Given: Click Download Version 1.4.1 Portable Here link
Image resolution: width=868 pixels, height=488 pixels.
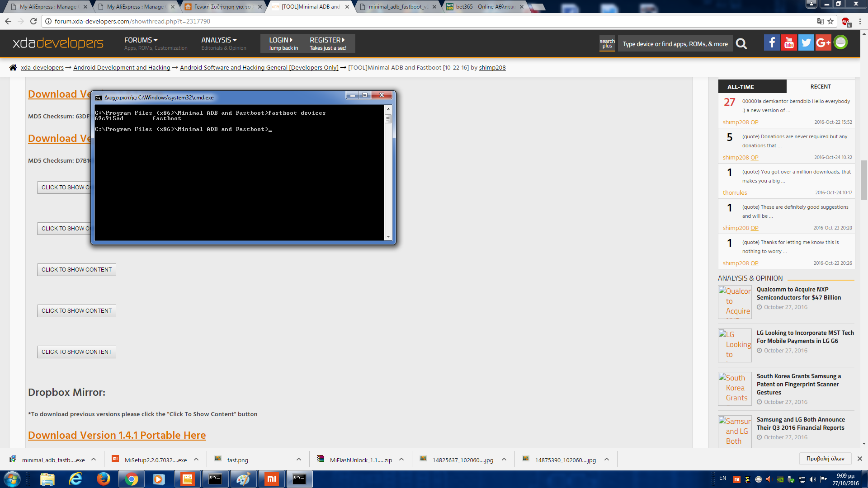Looking at the screenshot, I should tap(117, 435).
